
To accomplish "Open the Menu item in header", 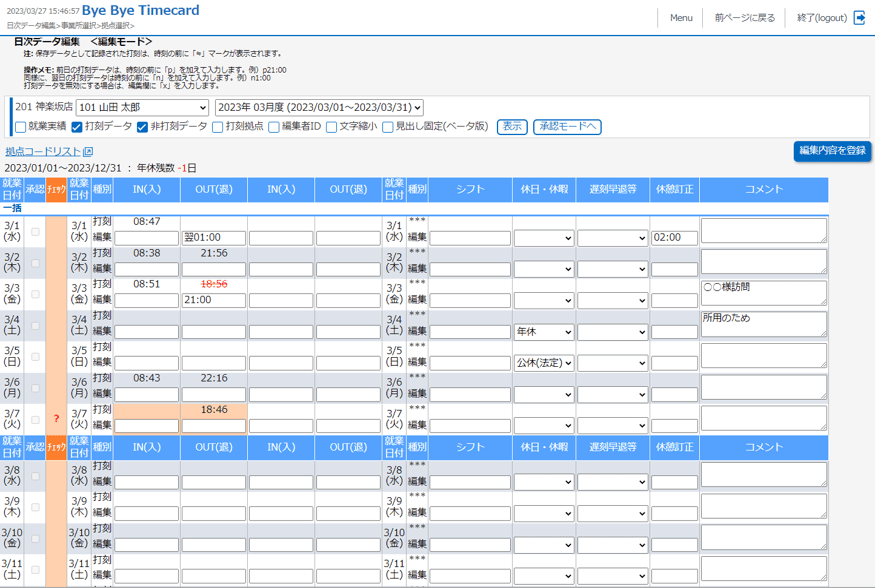I will pyautogui.click(x=681, y=18).
